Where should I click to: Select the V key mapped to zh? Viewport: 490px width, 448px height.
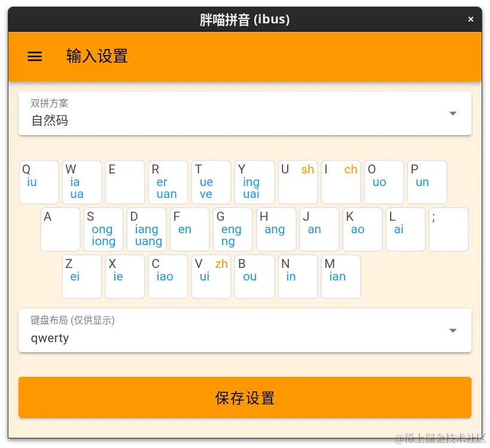211,276
